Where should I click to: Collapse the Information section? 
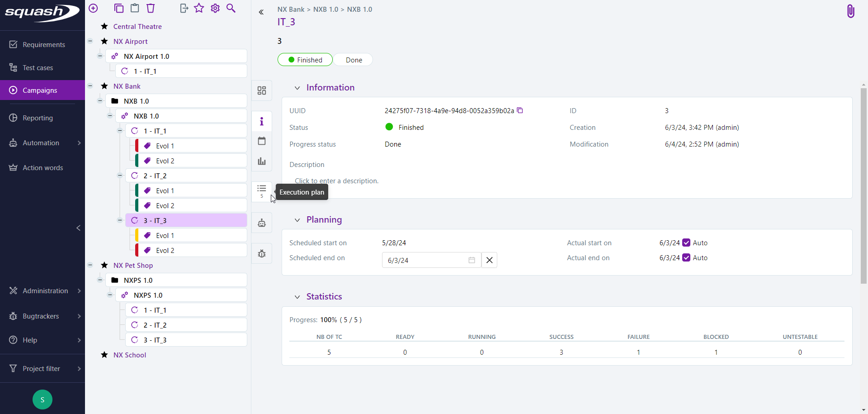[x=297, y=88]
